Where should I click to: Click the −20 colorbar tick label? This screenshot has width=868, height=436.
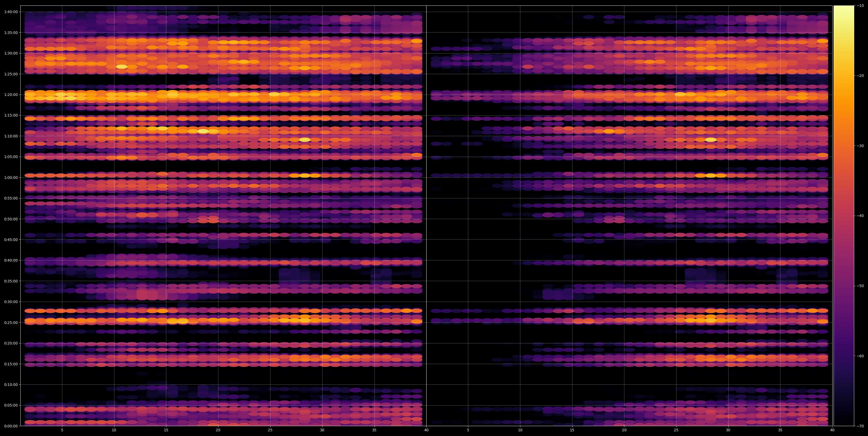pyautogui.click(x=860, y=76)
